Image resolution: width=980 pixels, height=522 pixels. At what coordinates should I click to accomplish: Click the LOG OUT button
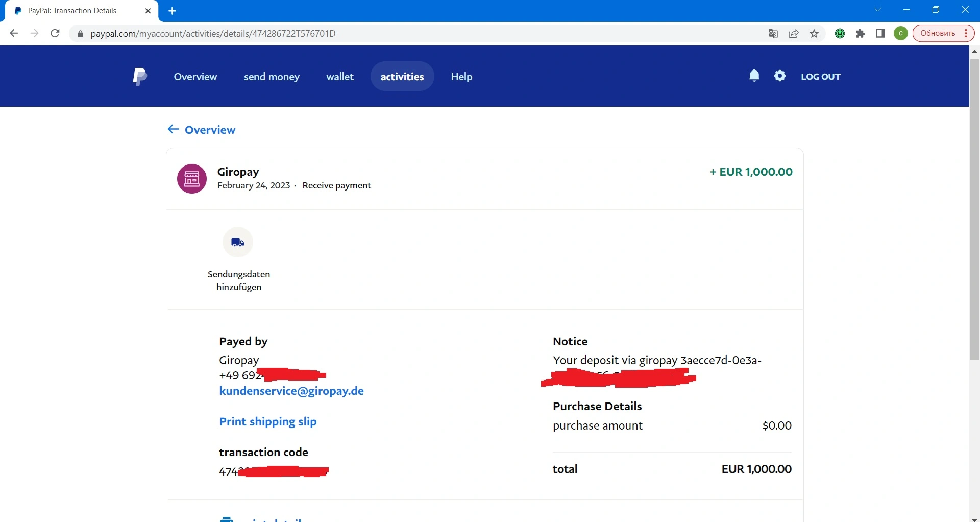click(x=821, y=77)
